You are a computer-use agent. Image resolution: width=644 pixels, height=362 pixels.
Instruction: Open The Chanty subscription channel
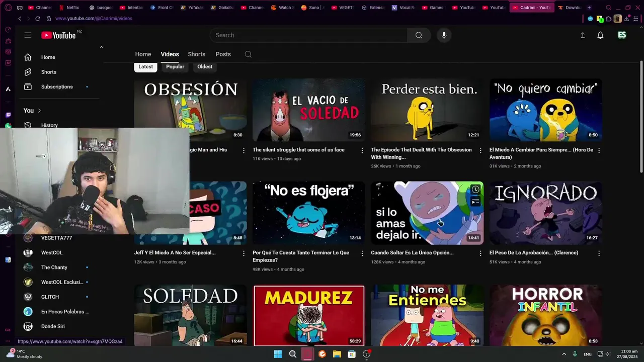click(x=54, y=267)
